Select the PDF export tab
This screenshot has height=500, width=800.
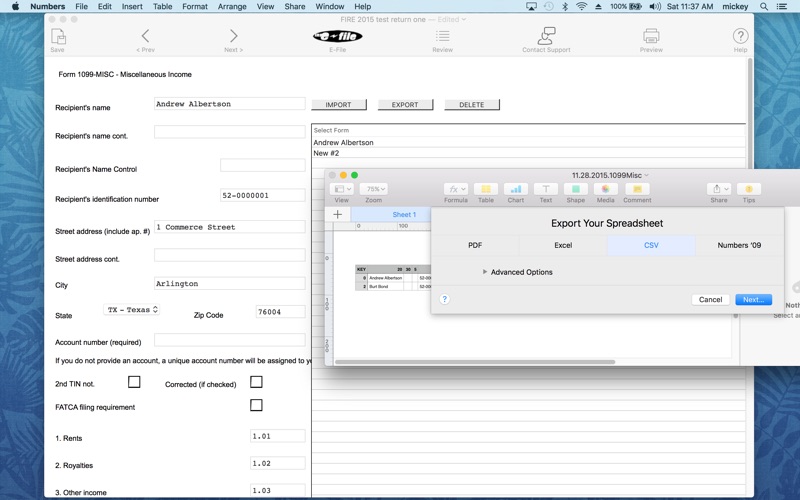point(475,245)
